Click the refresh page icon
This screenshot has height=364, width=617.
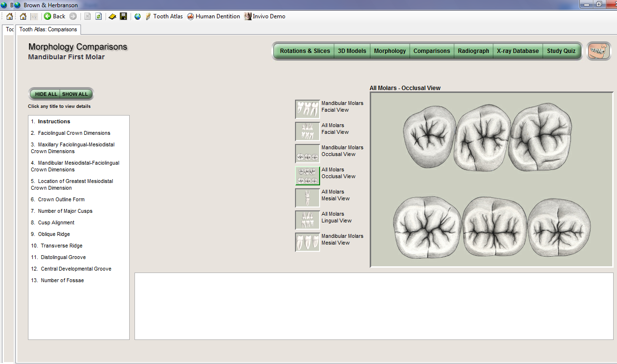pyautogui.click(x=98, y=16)
